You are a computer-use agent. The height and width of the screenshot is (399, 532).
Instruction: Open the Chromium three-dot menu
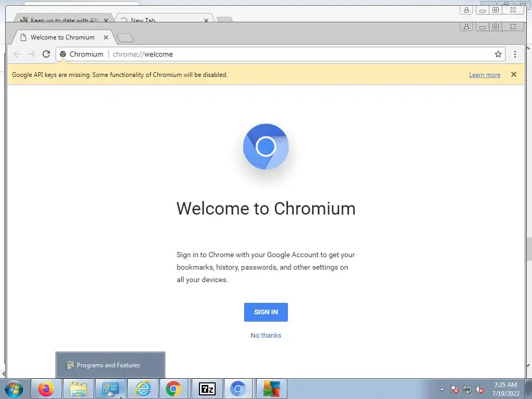coord(515,54)
